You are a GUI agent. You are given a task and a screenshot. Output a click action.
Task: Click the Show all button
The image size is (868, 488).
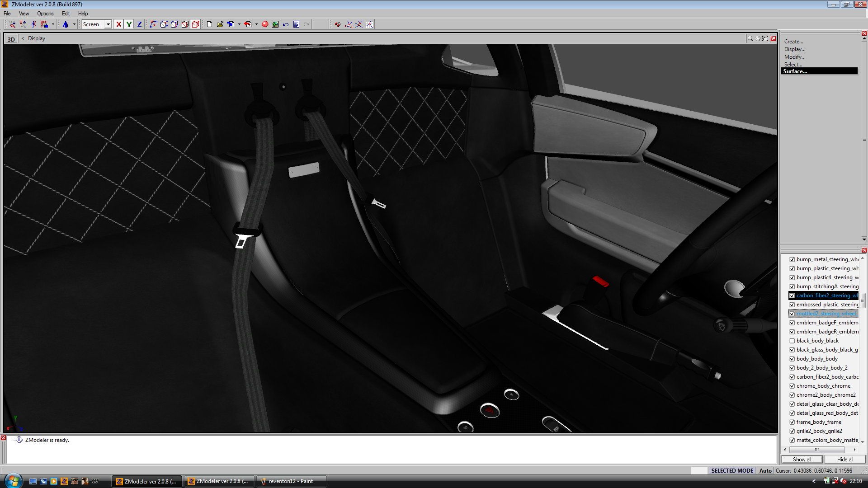click(x=802, y=460)
